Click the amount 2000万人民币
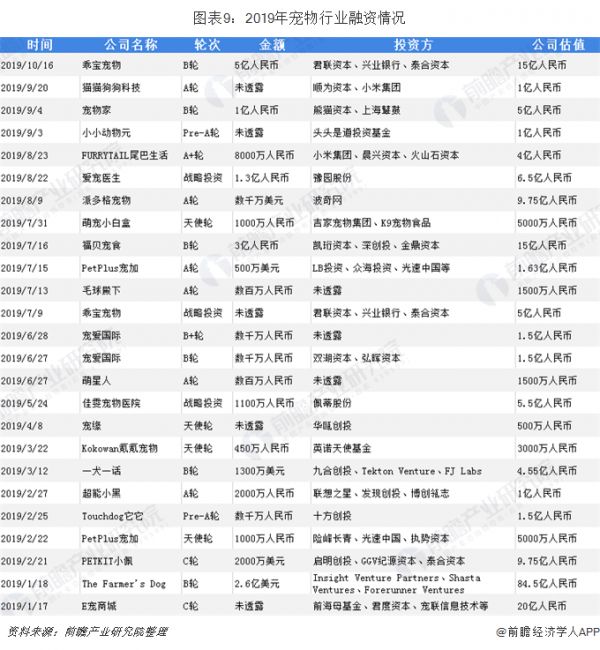This screenshot has width=600, height=650. pos(265,494)
